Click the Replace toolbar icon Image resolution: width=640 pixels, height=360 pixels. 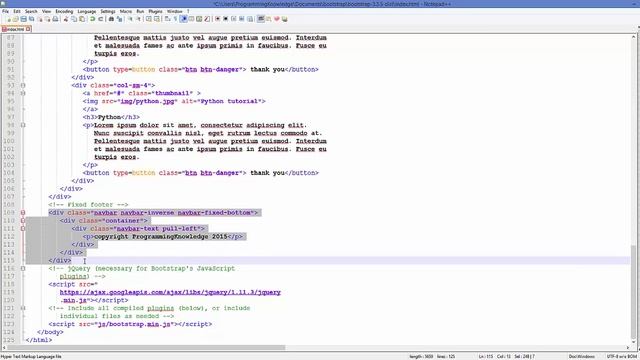click(119, 19)
